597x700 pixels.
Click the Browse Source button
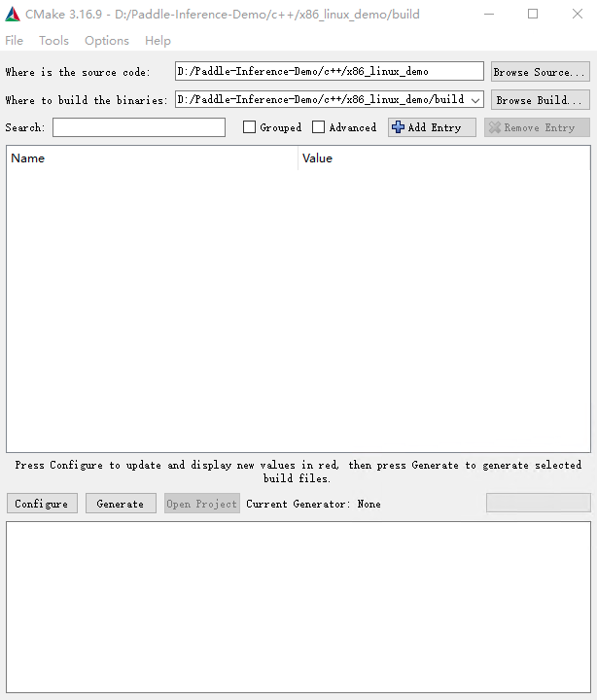540,72
